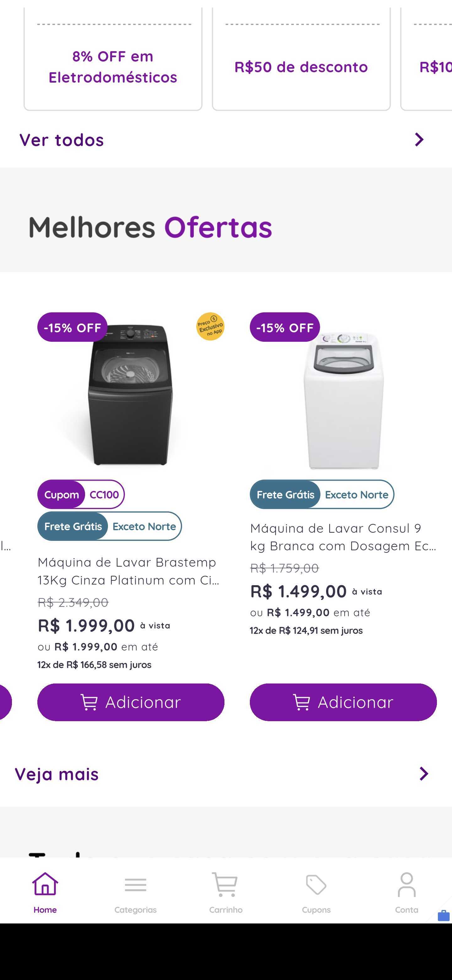Expand coupons with Ver todos chevron arrow
Screen dimensions: 452x980
[419, 140]
